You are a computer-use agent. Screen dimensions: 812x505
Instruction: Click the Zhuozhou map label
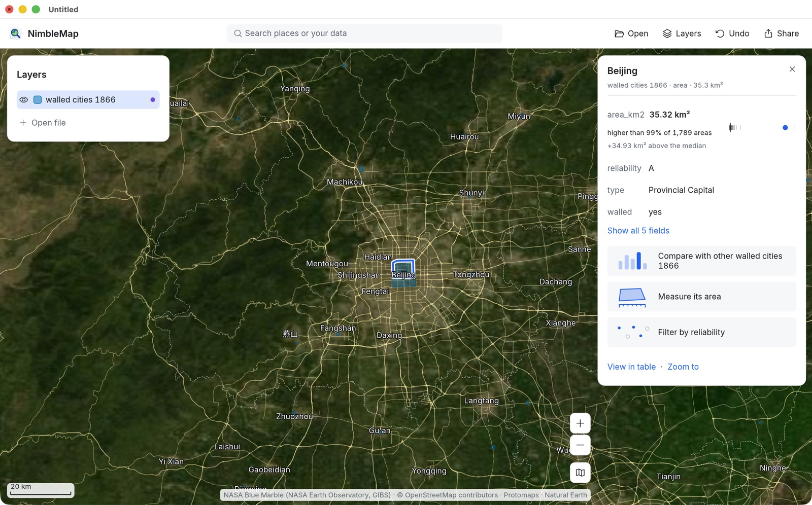click(294, 416)
